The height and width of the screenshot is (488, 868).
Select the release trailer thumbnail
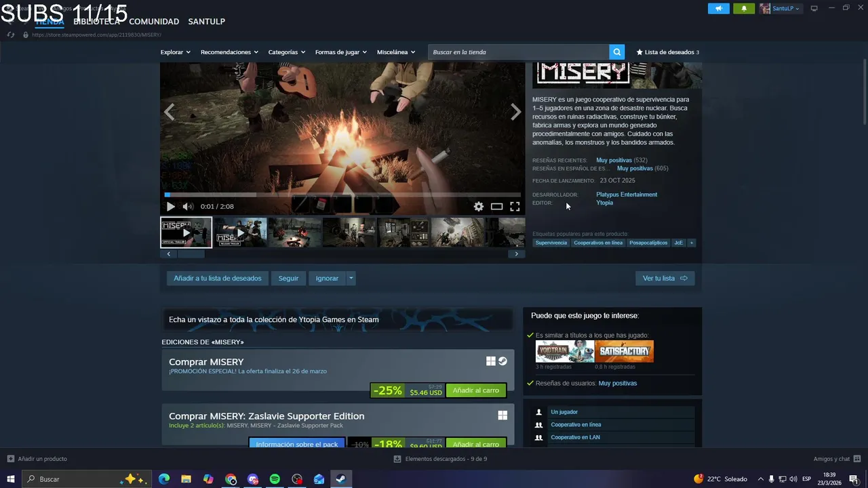(241, 232)
